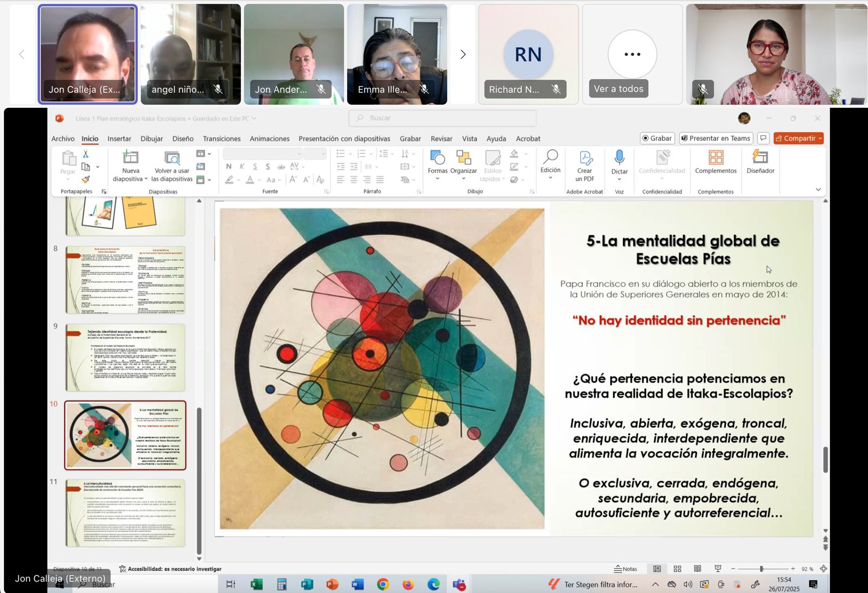The image size is (868, 593).
Task: Click Presentar en Teams button
Action: 716,138
